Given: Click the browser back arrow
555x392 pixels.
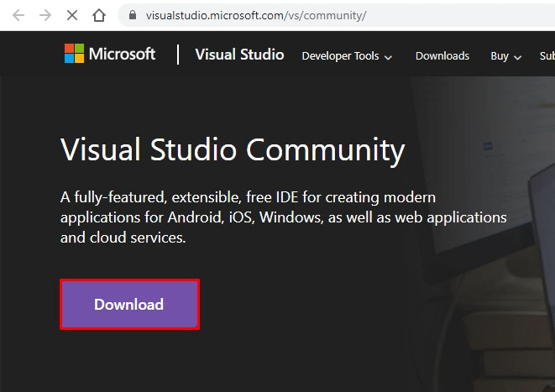Looking at the screenshot, I should click(x=18, y=15).
